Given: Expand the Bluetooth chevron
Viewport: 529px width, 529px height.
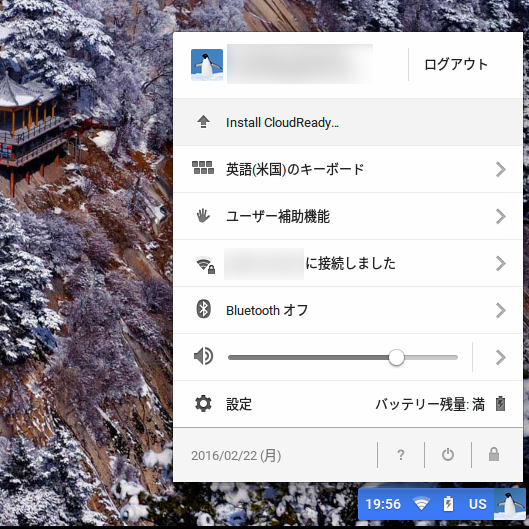Looking at the screenshot, I should point(501,310).
